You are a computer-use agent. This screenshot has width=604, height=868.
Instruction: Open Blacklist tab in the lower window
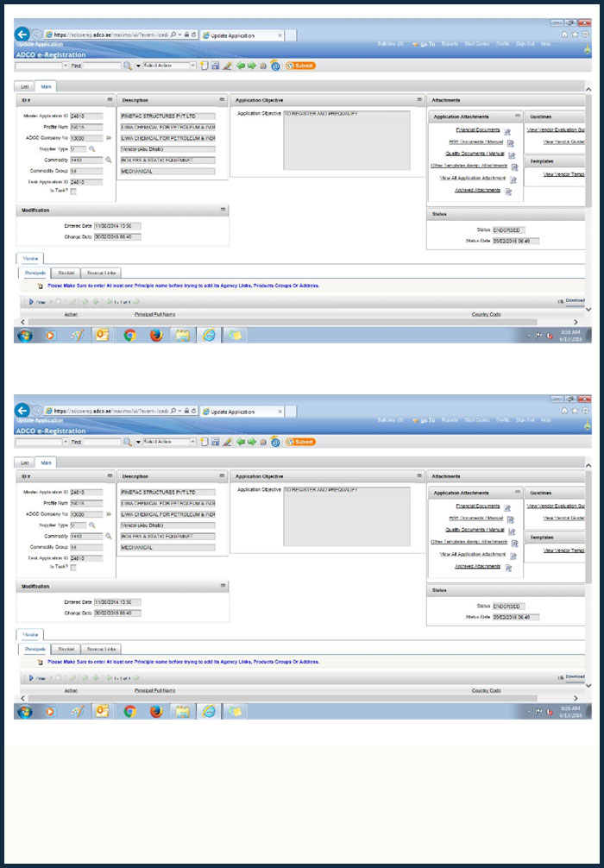(65, 648)
